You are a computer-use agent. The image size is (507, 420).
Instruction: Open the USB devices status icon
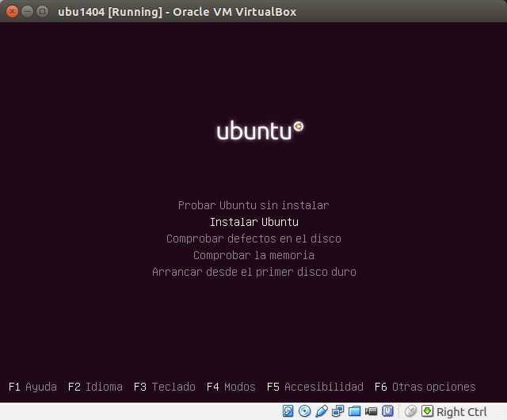[x=322, y=411]
